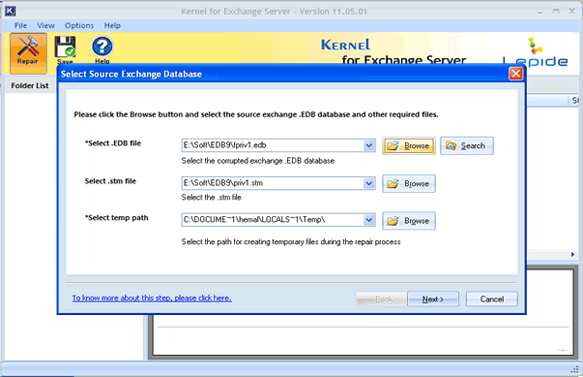Screen dimensions: 583x377
Task: Click the Kernel app icon in title bar
Action: (10, 11)
